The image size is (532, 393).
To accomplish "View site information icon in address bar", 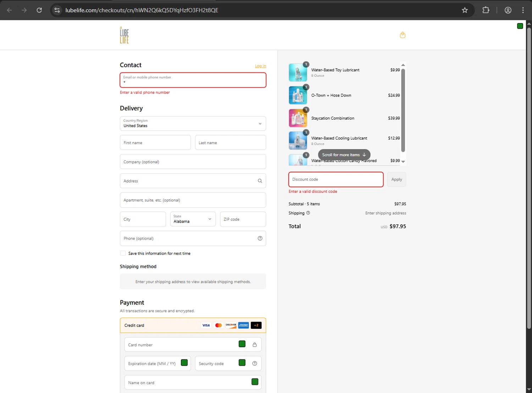I will click(x=57, y=10).
